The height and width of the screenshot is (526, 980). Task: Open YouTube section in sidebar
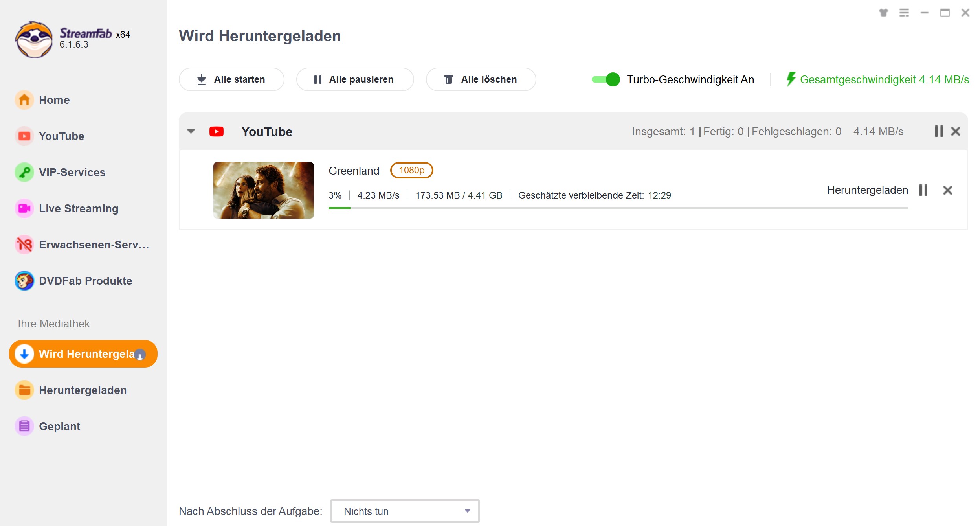pos(62,136)
